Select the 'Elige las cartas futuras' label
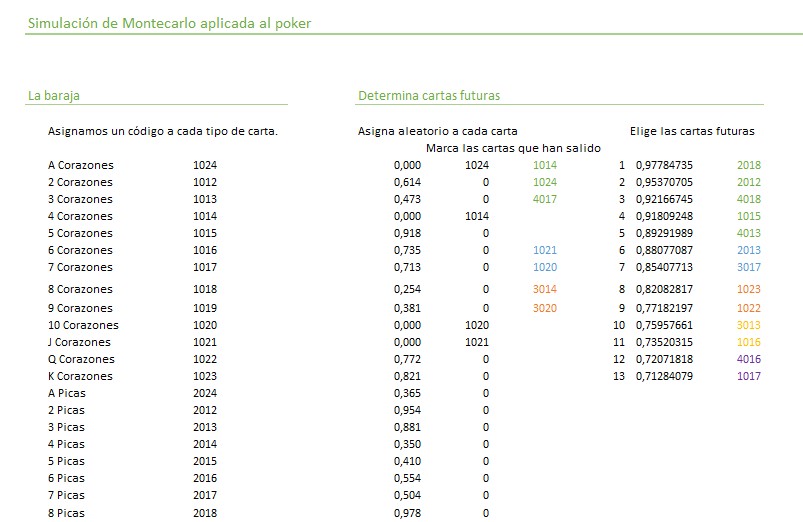The image size is (803, 522). point(692,131)
